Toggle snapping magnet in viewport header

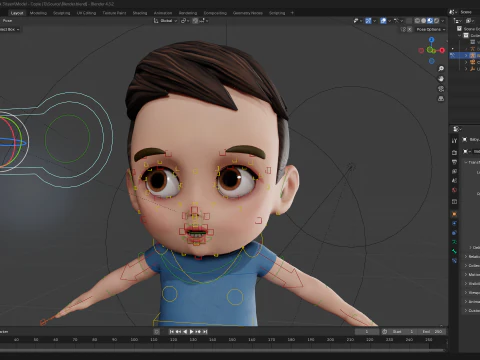195,21
